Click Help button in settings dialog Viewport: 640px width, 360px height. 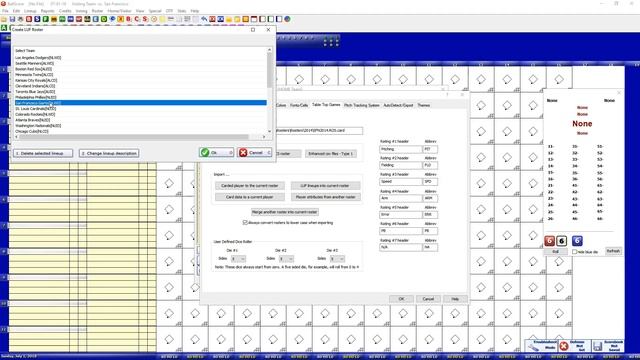point(455,299)
